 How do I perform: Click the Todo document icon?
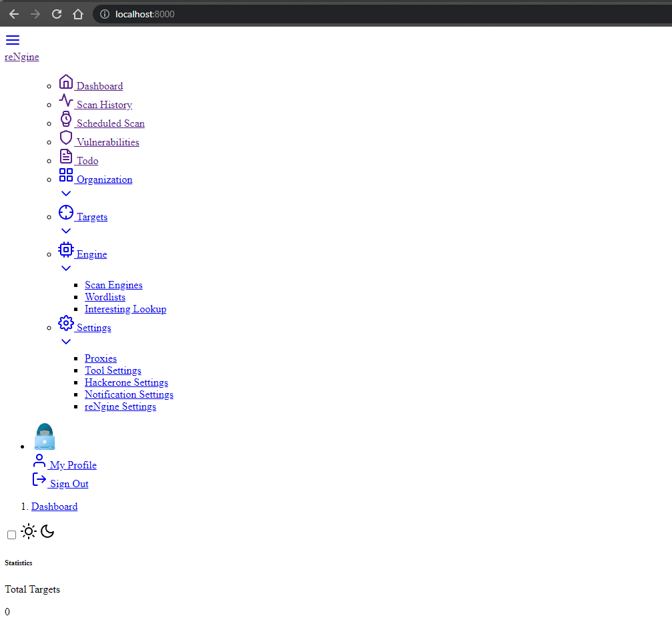pos(66,156)
